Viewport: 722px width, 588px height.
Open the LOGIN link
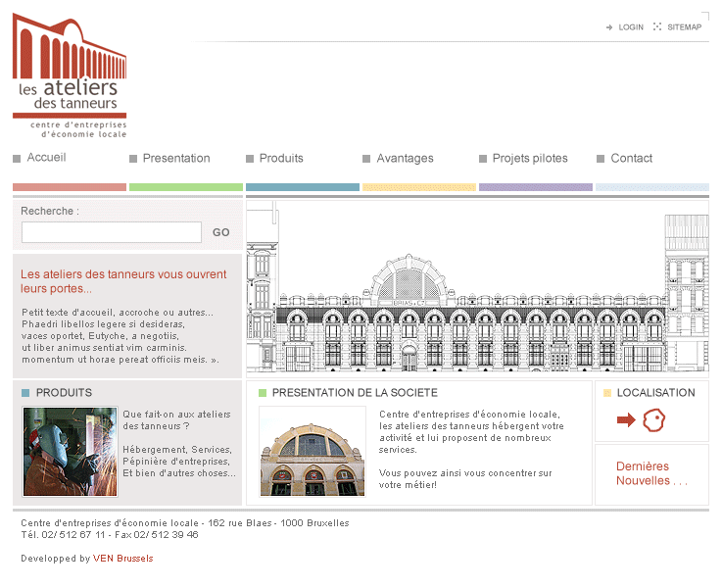pyautogui.click(x=631, y=27)
